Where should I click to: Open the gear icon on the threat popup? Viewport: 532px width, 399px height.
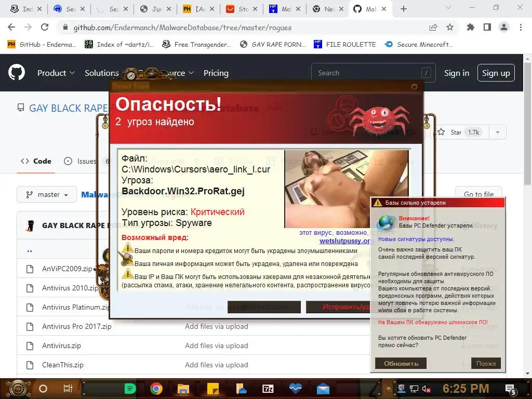click(414, 87)
